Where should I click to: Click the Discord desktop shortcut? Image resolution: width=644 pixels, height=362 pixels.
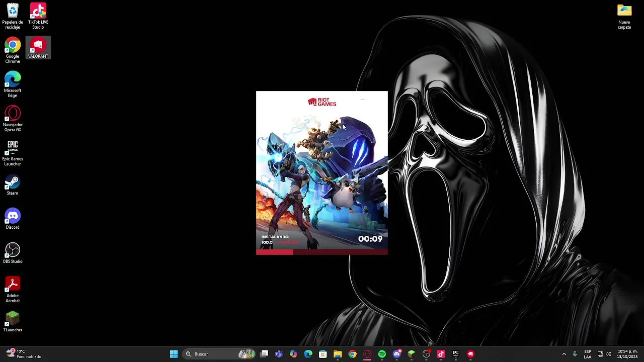(x=13, y=219)
